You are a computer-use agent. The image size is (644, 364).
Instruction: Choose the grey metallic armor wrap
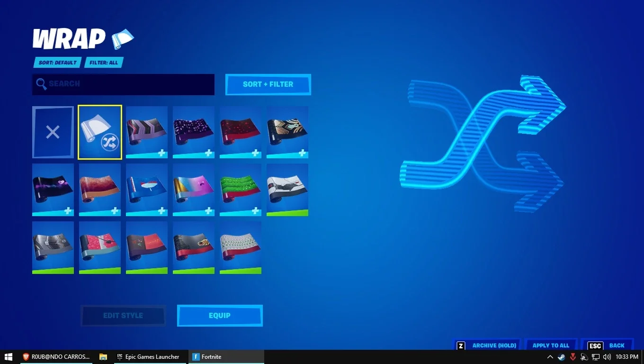tap(53, 248)
